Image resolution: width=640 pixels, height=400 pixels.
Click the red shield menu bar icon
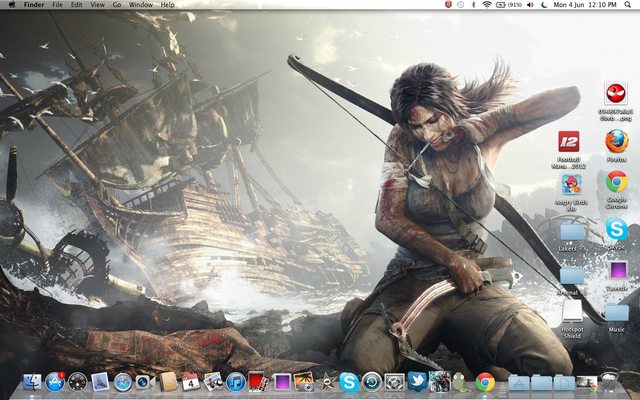click(x=448, y=4)
